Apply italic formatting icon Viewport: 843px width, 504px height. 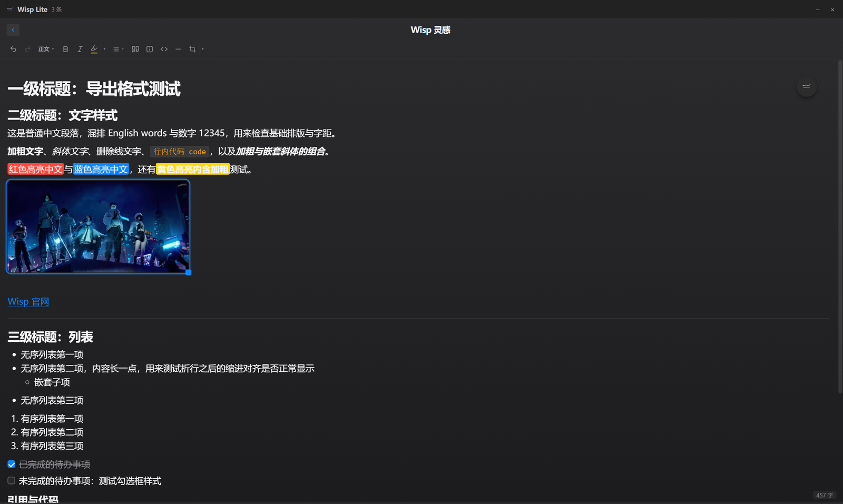tap(80, 49)
